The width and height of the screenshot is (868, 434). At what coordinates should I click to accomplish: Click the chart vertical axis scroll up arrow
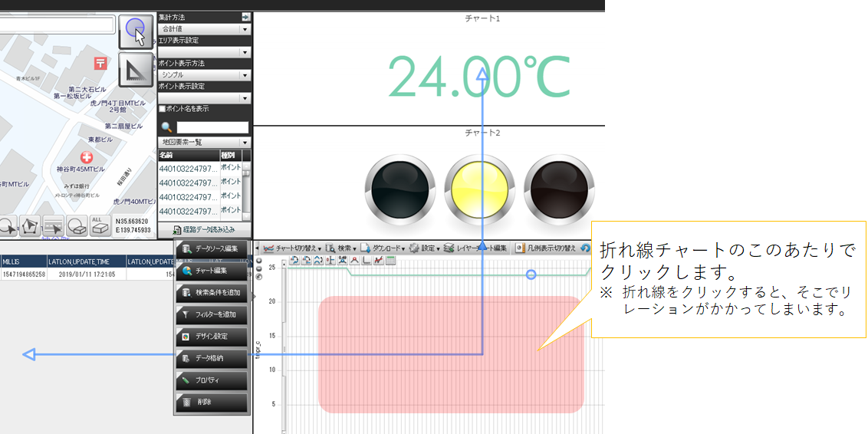284,265
